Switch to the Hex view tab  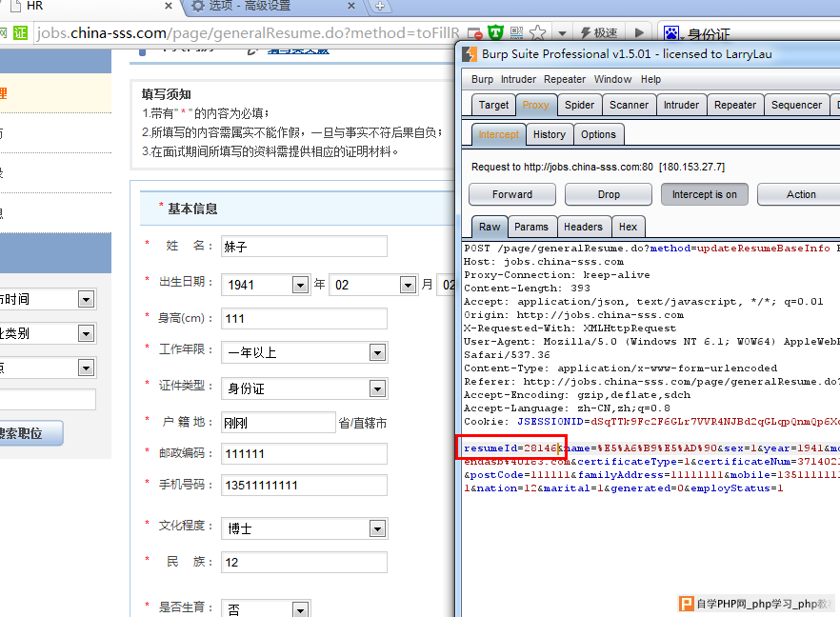628,227
